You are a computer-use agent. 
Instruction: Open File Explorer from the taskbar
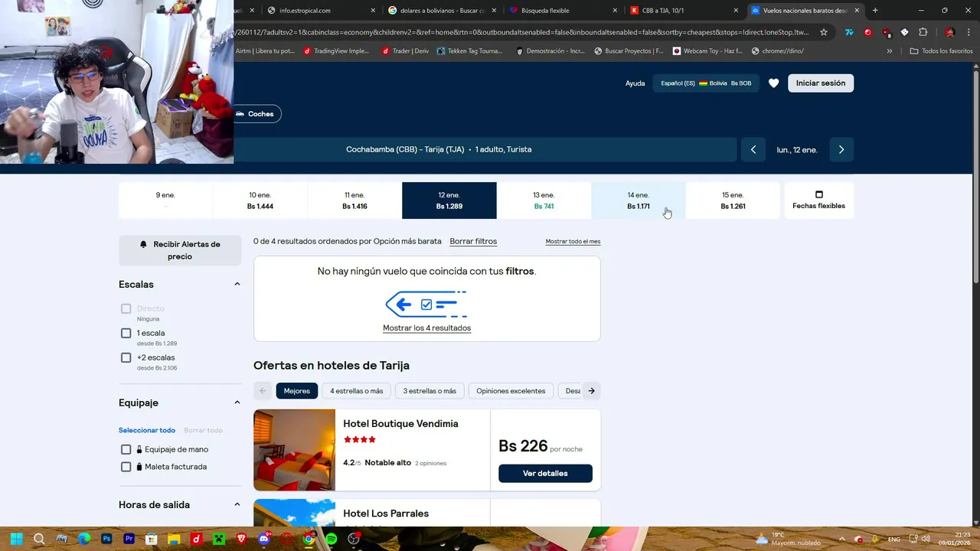pyautogui.click(x=174, y=539)
